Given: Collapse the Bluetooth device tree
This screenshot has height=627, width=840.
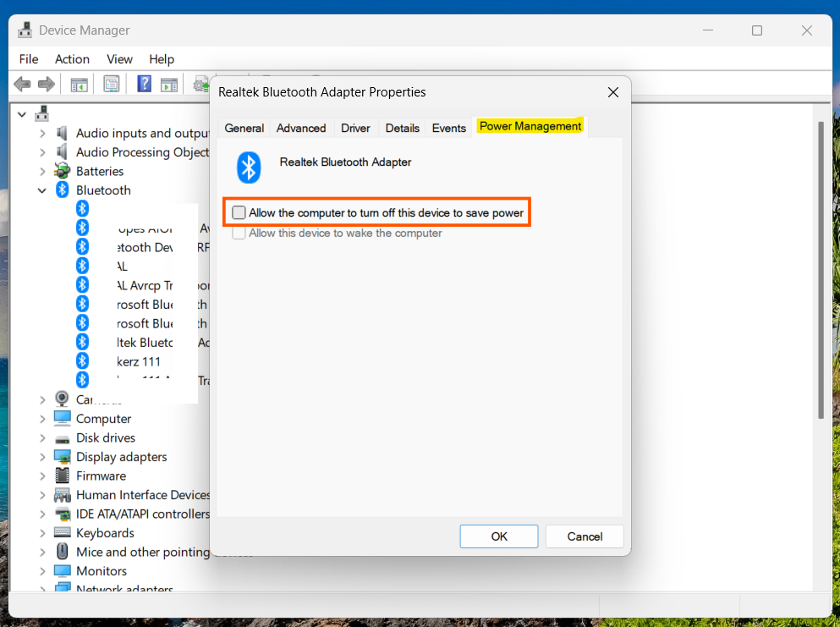Looking at the screenshot, I should click(41, 190).
